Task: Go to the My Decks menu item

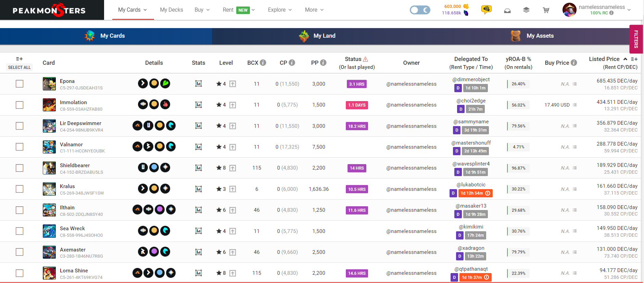Action: (171, 10)
